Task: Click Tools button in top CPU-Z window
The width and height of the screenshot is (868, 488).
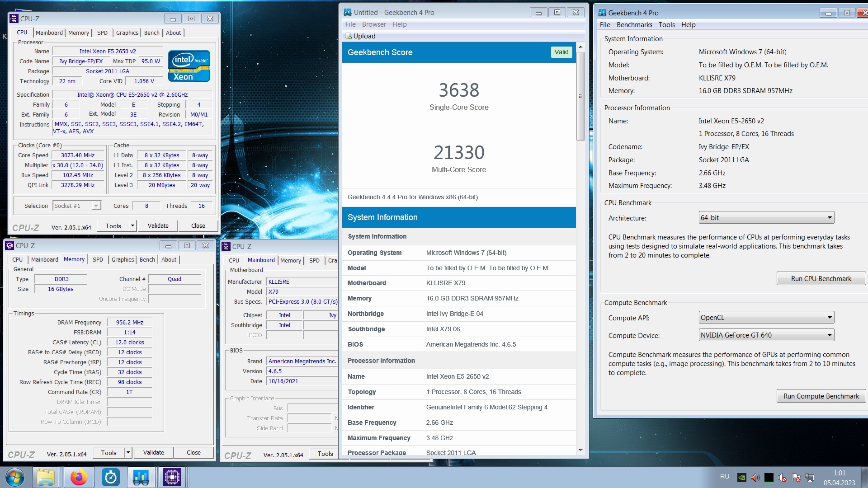Action: [x=113, y=225]
